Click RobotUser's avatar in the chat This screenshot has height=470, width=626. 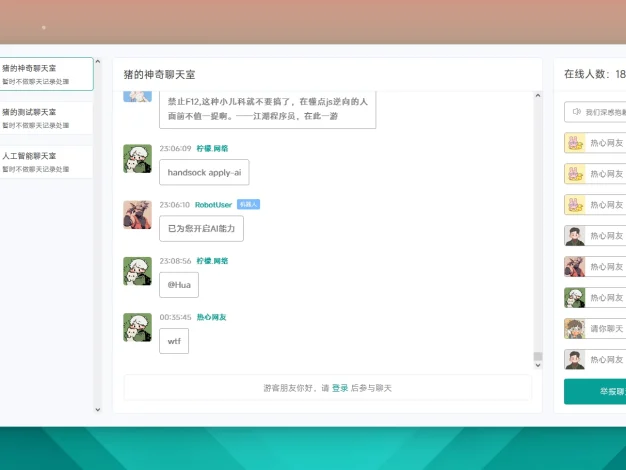(x=137, y=215)
